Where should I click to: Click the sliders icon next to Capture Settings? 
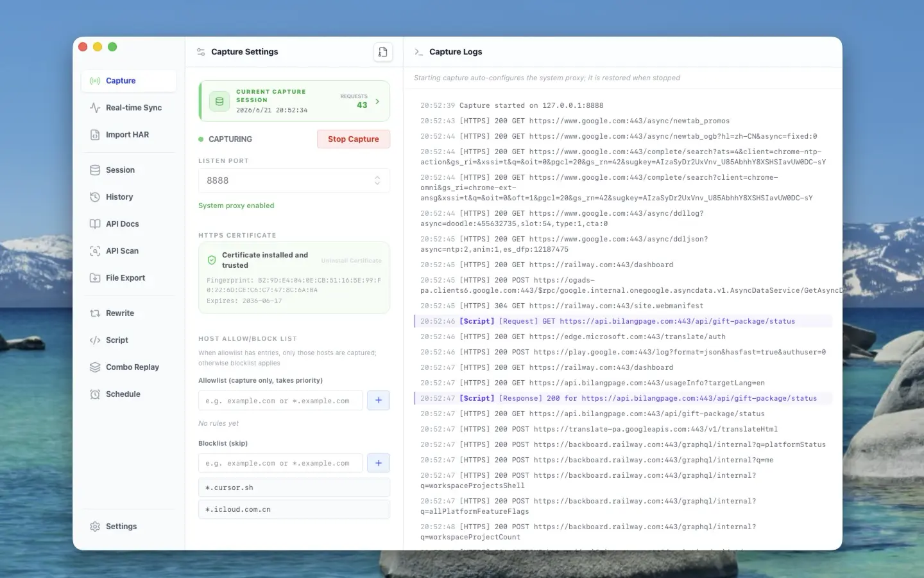(201, 52)
